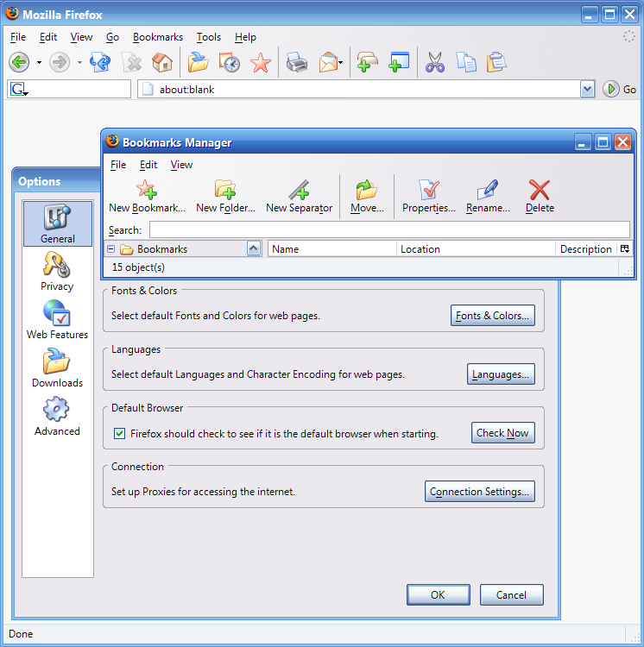Cut using the scissors icon
The image size is (644, 647).
435,63
